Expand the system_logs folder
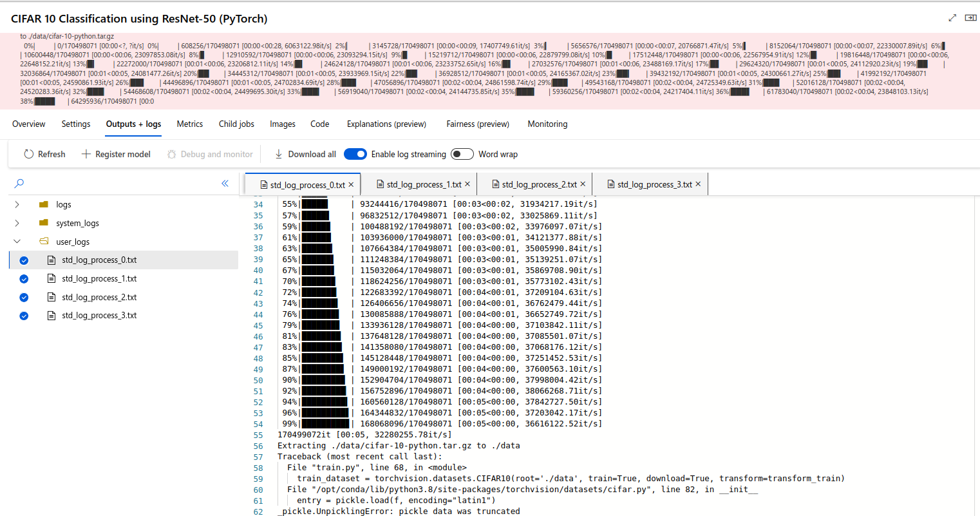Screen dimensions: 980x516 point(17,223)
